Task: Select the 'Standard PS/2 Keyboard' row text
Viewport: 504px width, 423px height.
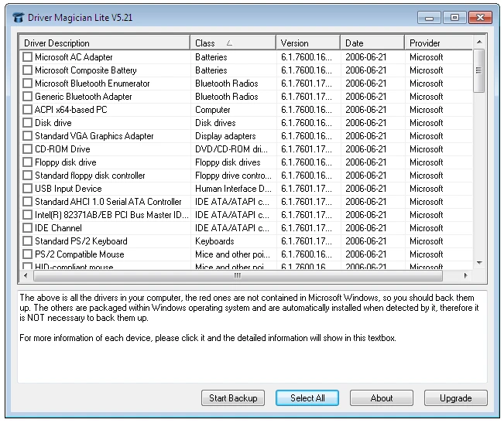Action: tap(81, 241)
